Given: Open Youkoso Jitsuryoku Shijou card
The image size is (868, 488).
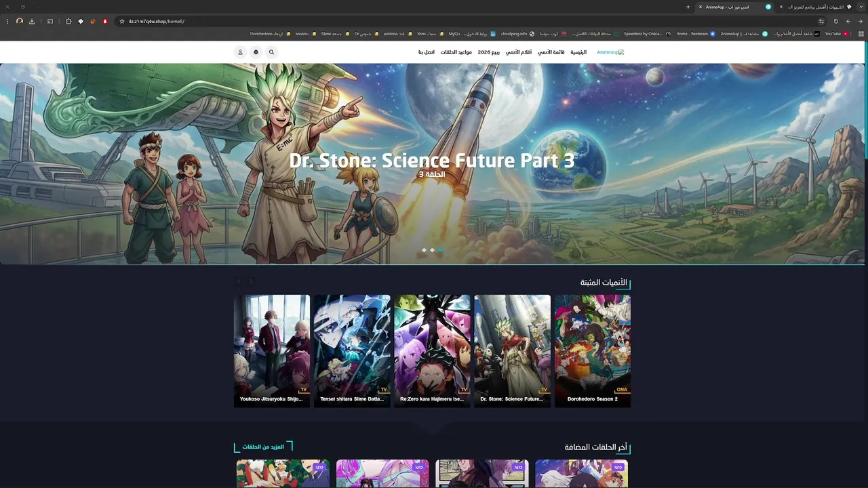Looking at the screenshot, I should coord(272,350).
